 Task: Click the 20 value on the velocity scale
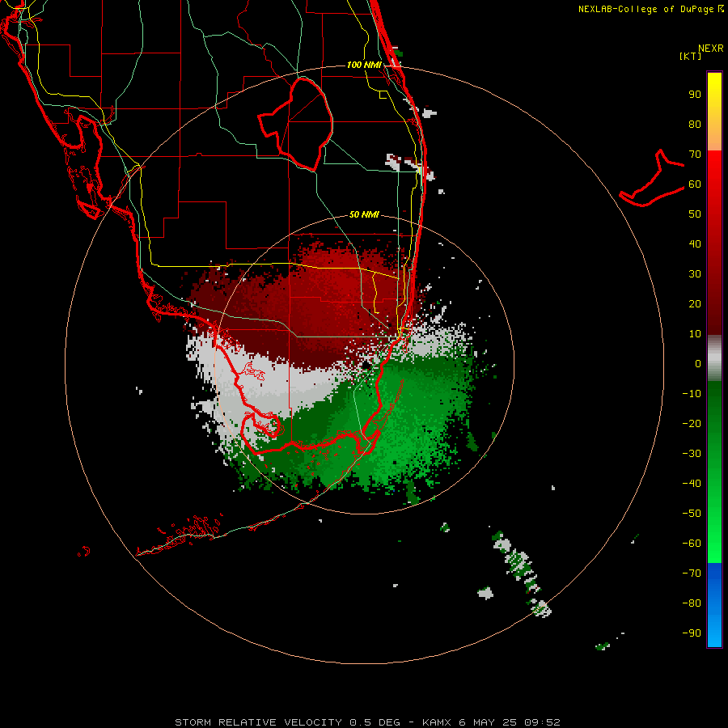(695, 304)
